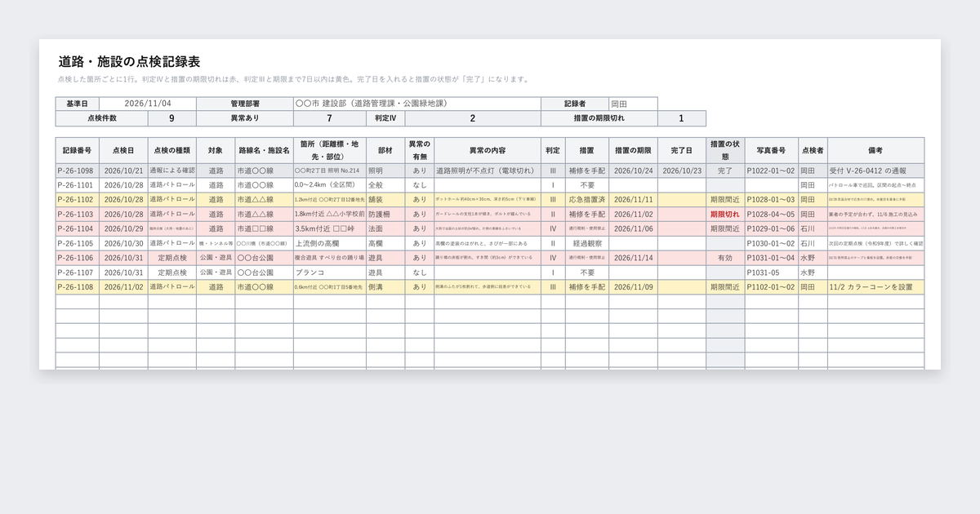The height and width of the screenshot is (514, 980).
Task: Select the 点検件数 count value 9
Action: click(171, 119)
